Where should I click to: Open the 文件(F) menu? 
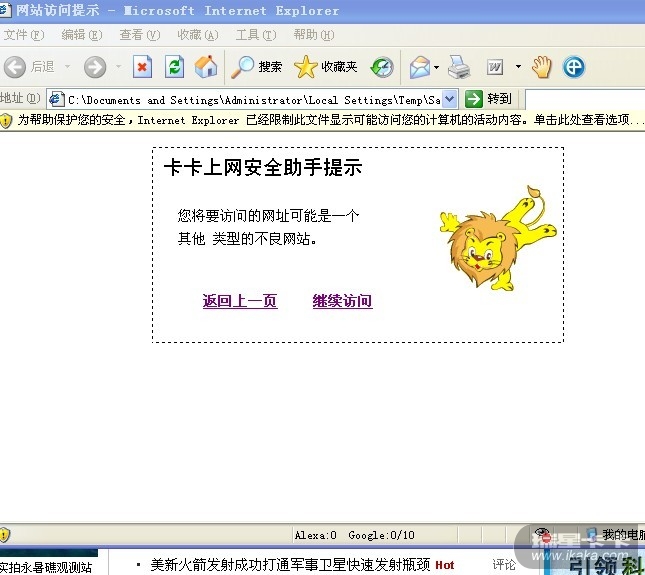24,35
